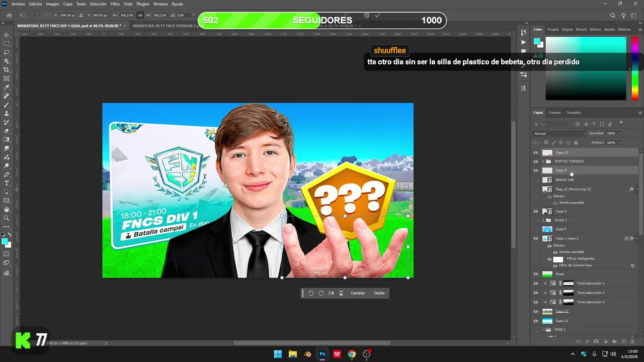Switch to the Canales tab

pyautogui.click(x=554, y=113)
